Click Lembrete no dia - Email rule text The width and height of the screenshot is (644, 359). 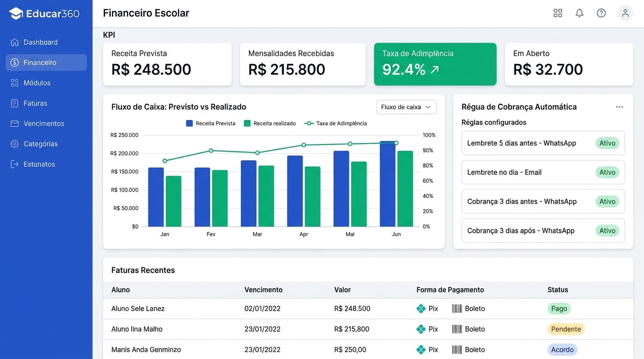click(x=504, y=172)
